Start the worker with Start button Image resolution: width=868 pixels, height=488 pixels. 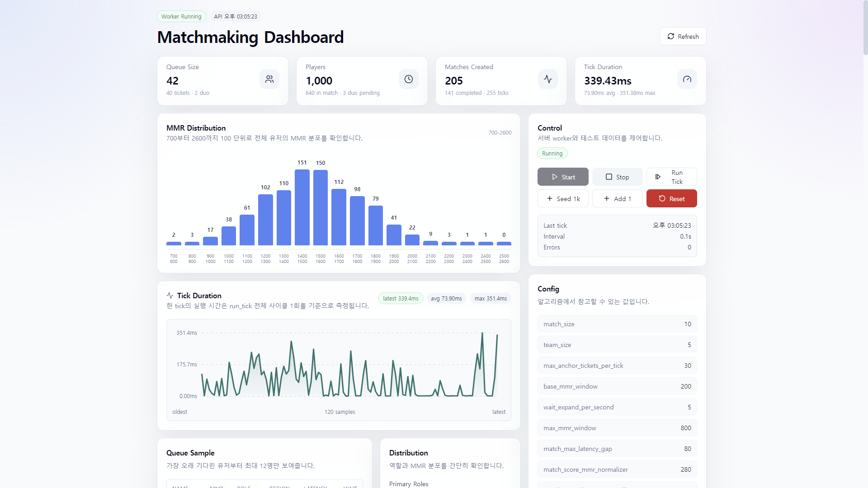point(563,177)
